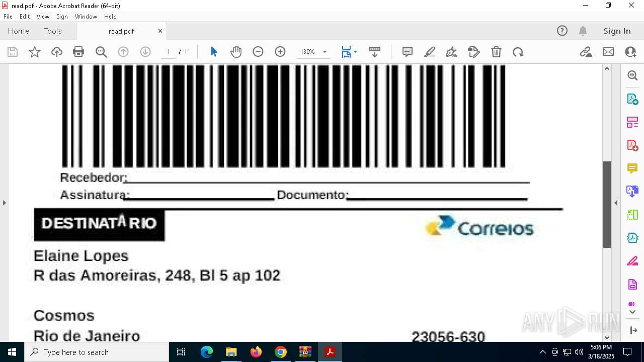
Task: Open the Comment tool in sidebar
Action: coord(632,168)
